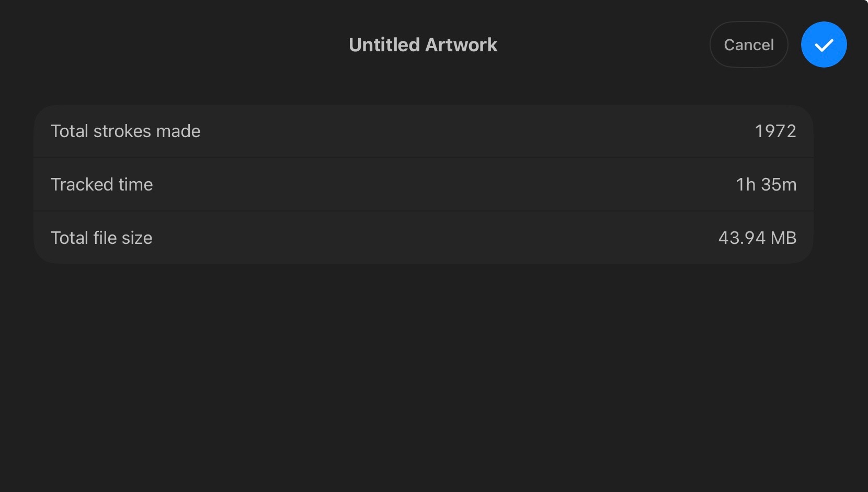The height and width of the screenshot is (492, 868).
Task: Click the 35m portion of tracked time
Action: pyautogui.click(x=779, y=184)
